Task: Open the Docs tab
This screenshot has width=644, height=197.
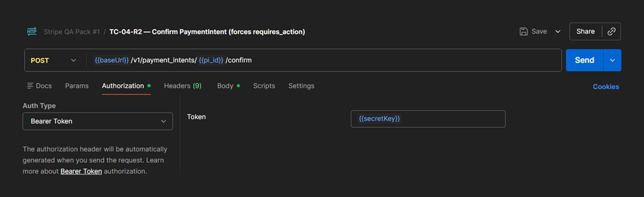Action: pyautogui.click(x=39, y=86)
